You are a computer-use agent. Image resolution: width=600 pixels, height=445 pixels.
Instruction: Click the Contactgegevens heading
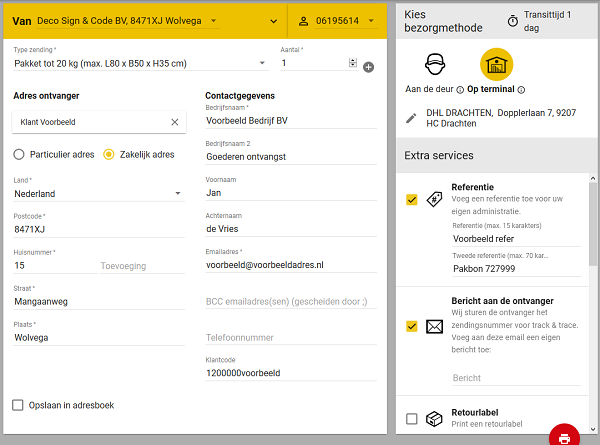240,96
